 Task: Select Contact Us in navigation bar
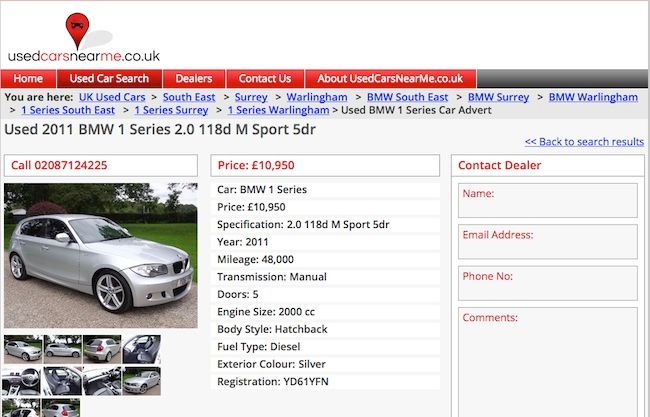point(265,78)
